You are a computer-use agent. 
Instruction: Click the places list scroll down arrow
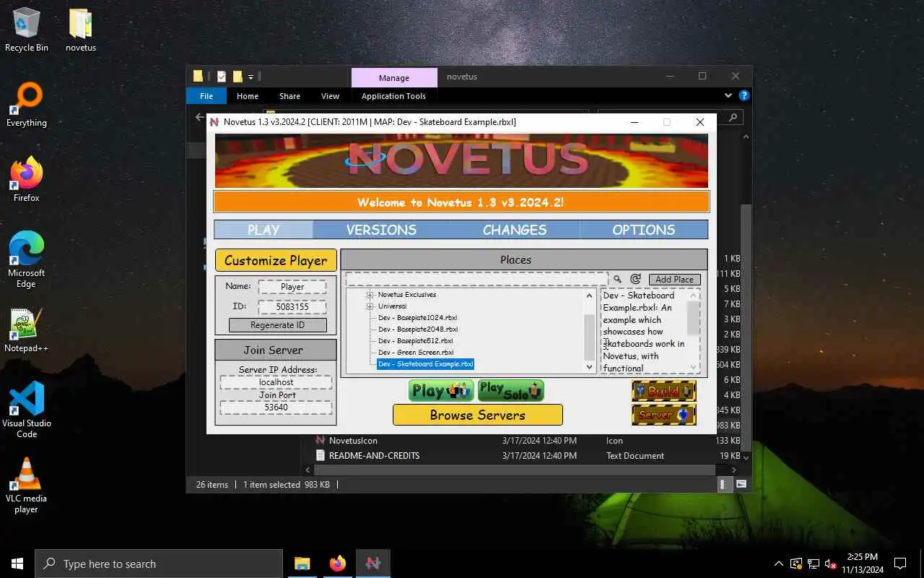(x=590, y=367)
